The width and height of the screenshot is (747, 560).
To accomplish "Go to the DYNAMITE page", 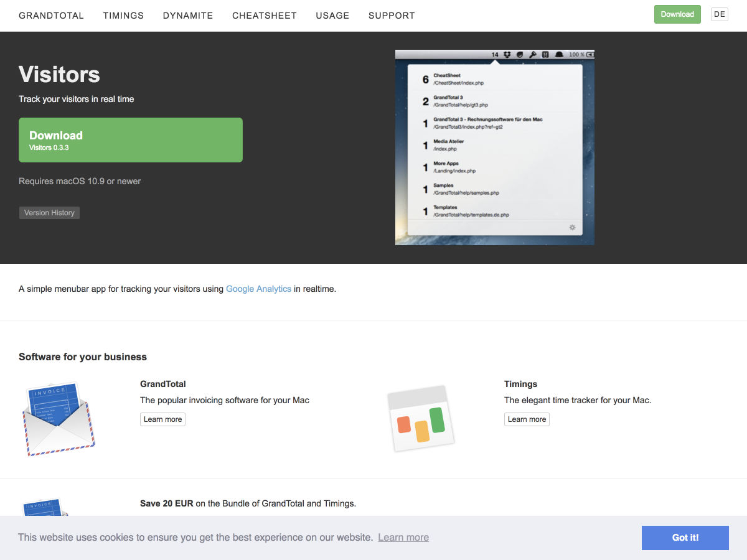I will coord(188,16).
